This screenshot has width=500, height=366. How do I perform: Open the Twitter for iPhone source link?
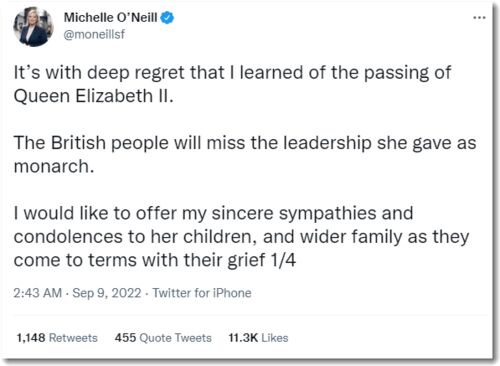(202, 293)
